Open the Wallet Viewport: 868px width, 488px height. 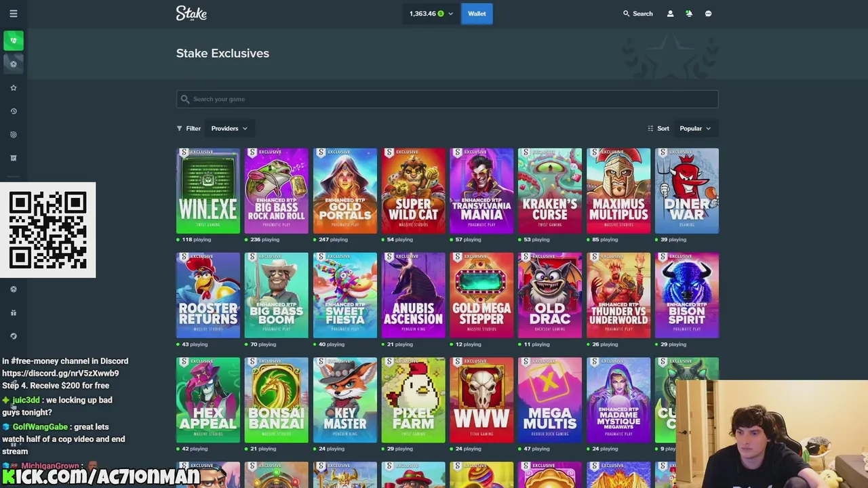point(477,14)
